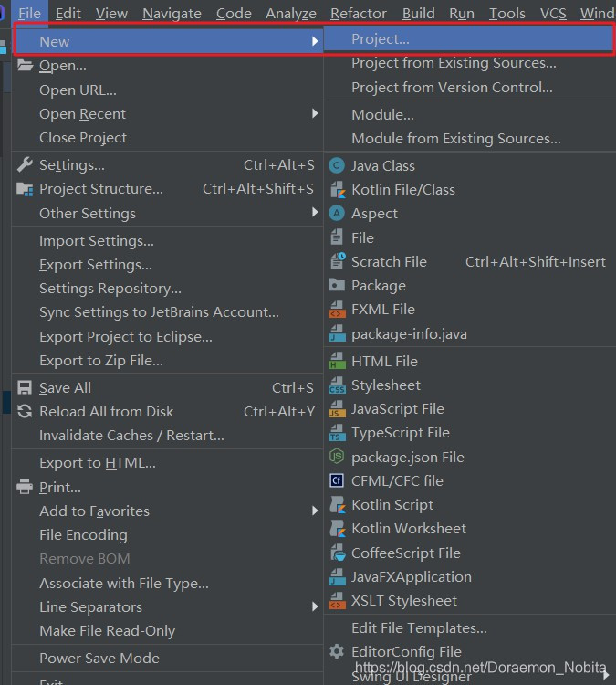
Task: Open the Tools menu
Action: click(x=506, y=13)
